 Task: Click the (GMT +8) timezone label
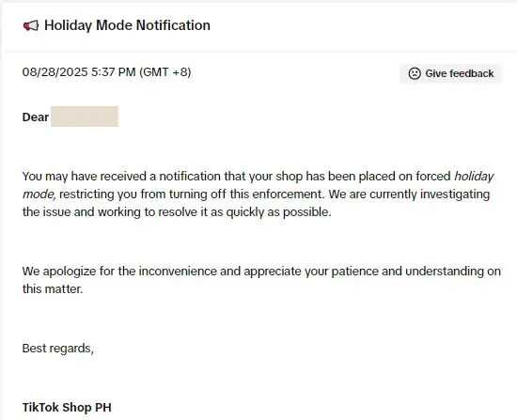[165, 71]
